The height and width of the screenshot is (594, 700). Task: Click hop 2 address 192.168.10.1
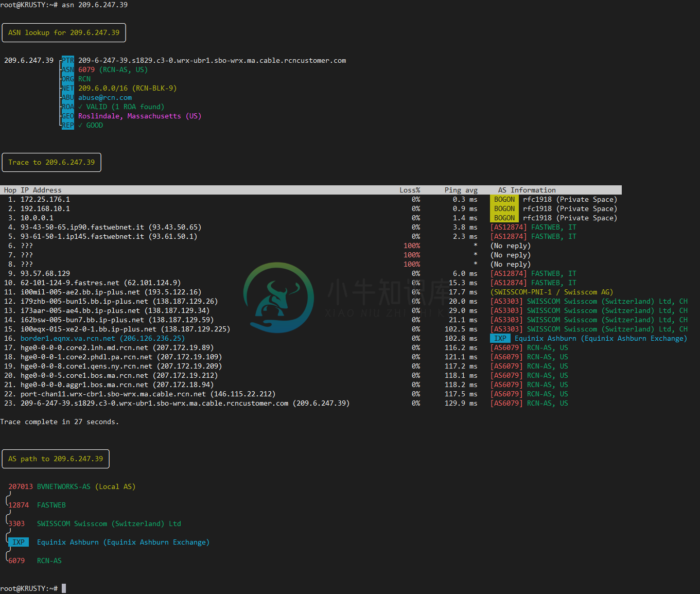(x=45, y=208)
